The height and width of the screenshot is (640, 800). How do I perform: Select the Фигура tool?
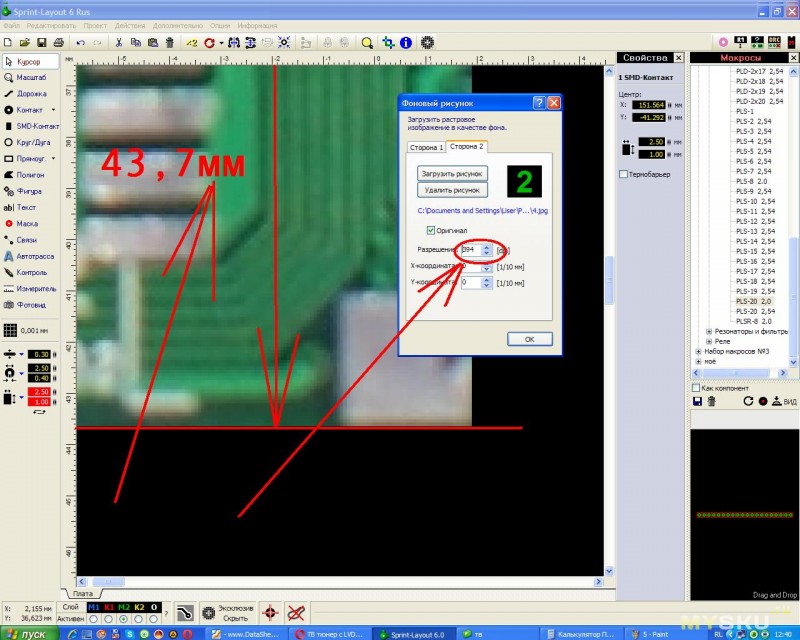pos(31,191)
